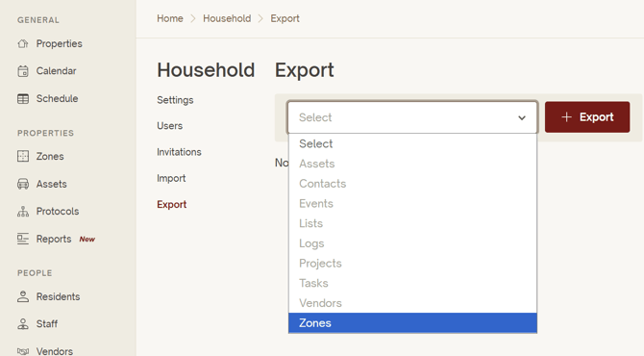This screenshot has width=644, height=356.
Task: Click the GENERAL section label
Action: point(38,20)
